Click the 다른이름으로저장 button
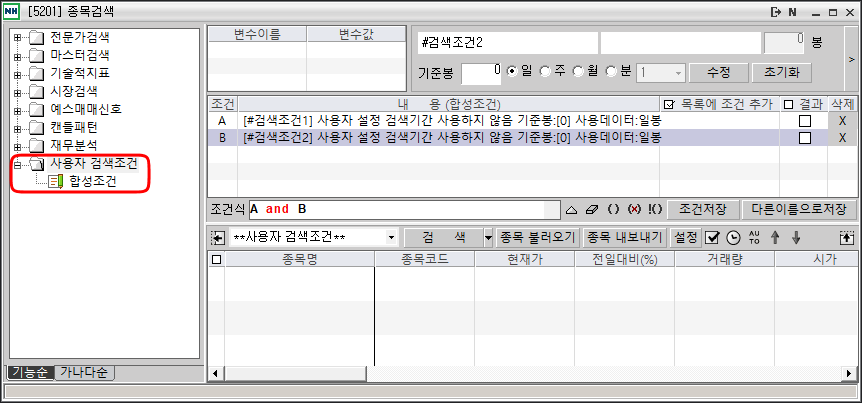The height and width of the screenshot is (403, 862). click(799, 209)
